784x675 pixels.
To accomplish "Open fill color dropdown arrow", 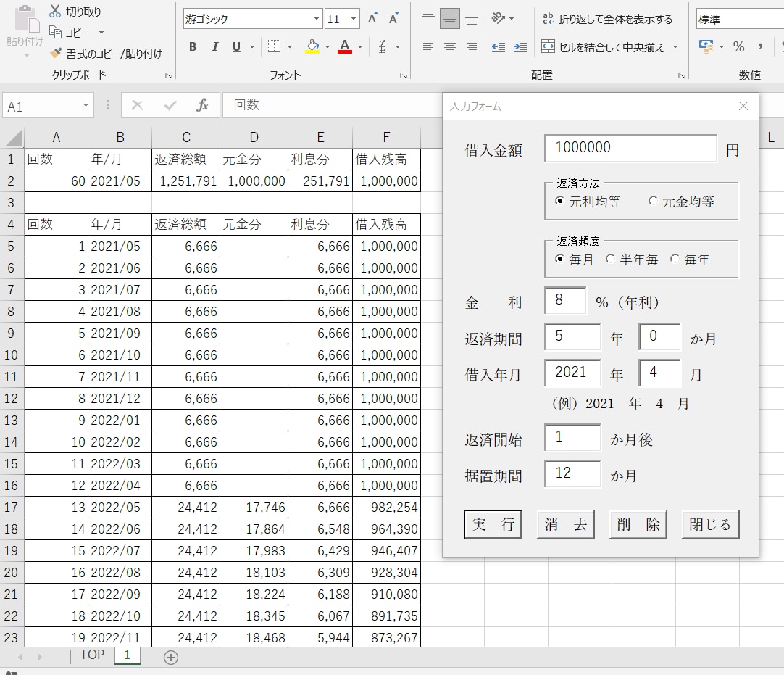I will 328,47.
